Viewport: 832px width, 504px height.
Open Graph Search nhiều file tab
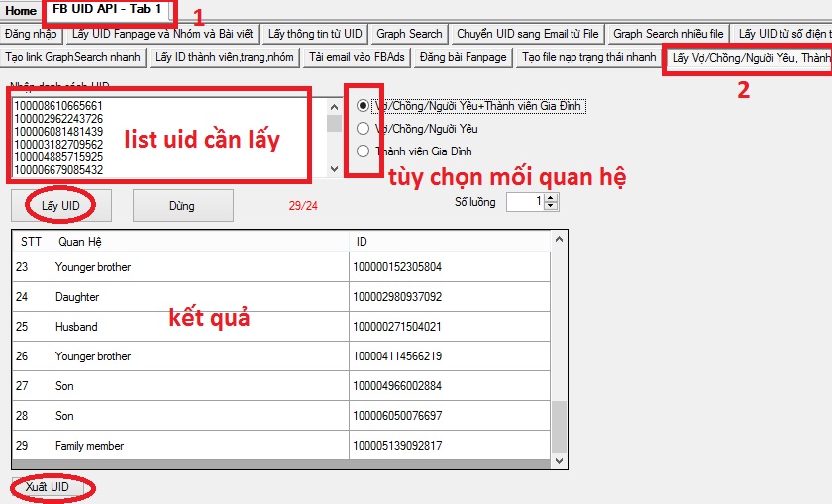tap(668, 34)
